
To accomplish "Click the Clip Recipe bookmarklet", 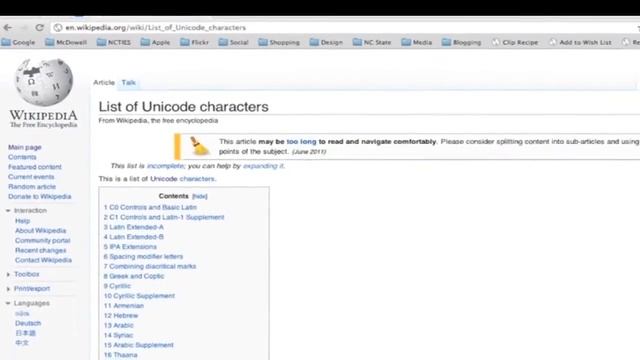I will coord(515,42).
